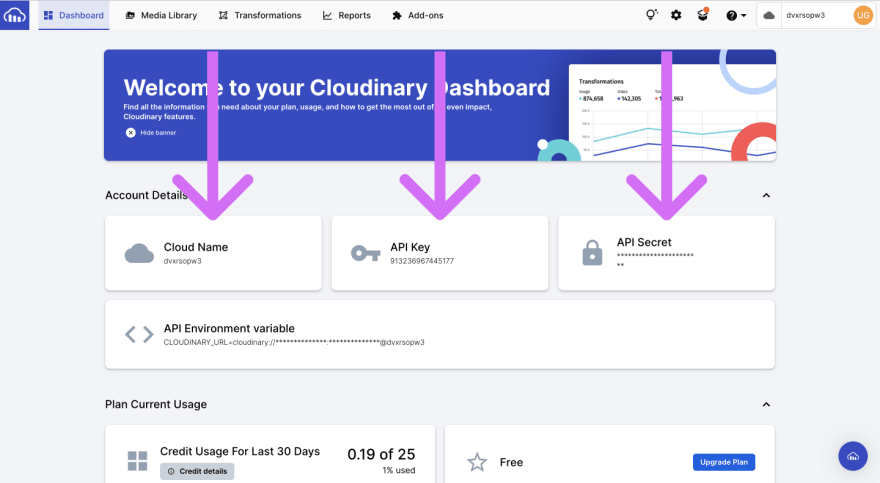
Task: Open the help question-mark dropdown
Action: 736,16
